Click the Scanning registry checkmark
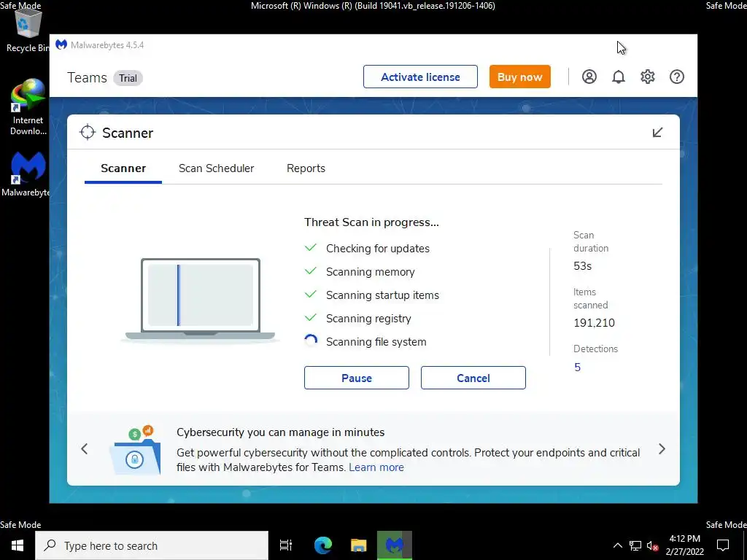This screenshot has height=560, width=747. (x=311, y=318)
